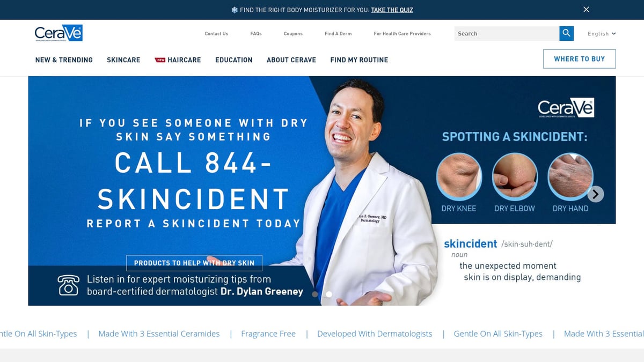Click the search magnifier icon button
The height and width of the screenshot is (362, 644).
click(566, 33)
